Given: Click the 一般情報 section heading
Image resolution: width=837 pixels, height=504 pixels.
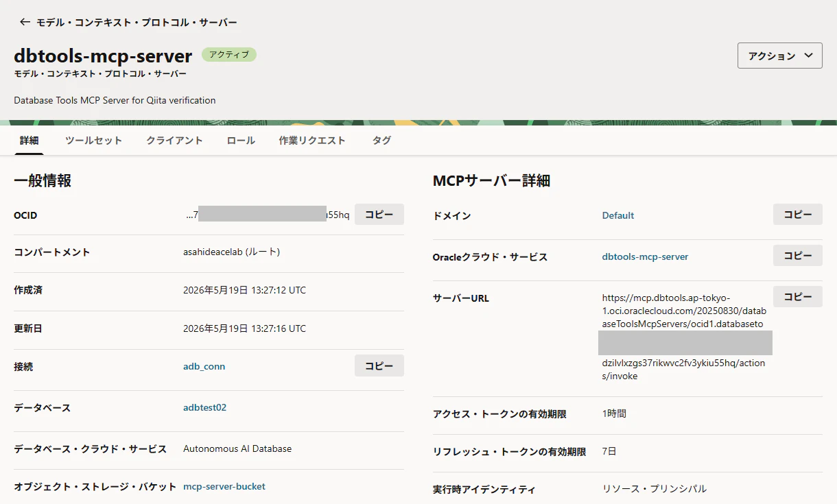Looking at the screenshot, I should coord(43,181).
